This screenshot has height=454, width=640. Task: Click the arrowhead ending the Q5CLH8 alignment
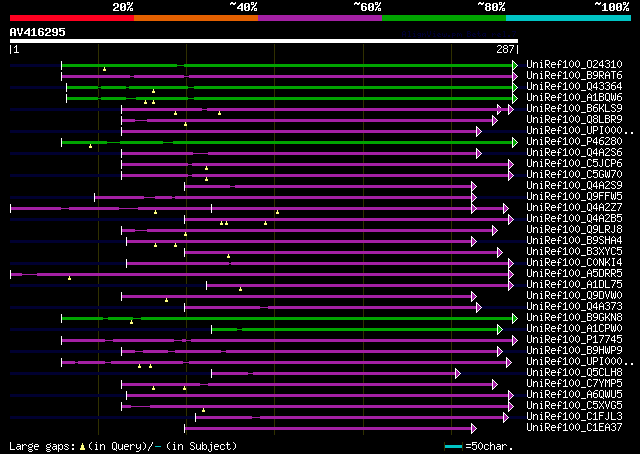(x=458, y=374)
